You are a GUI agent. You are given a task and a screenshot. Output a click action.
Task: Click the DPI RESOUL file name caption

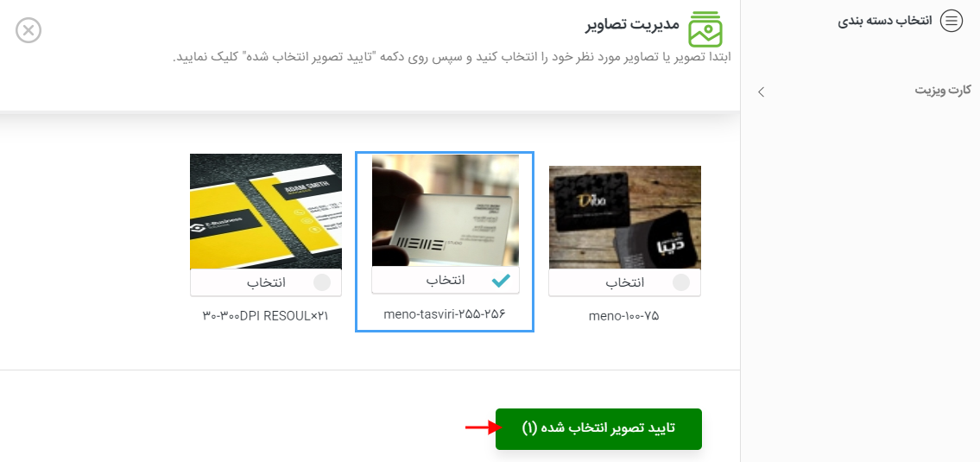click(x=266, y=316)
